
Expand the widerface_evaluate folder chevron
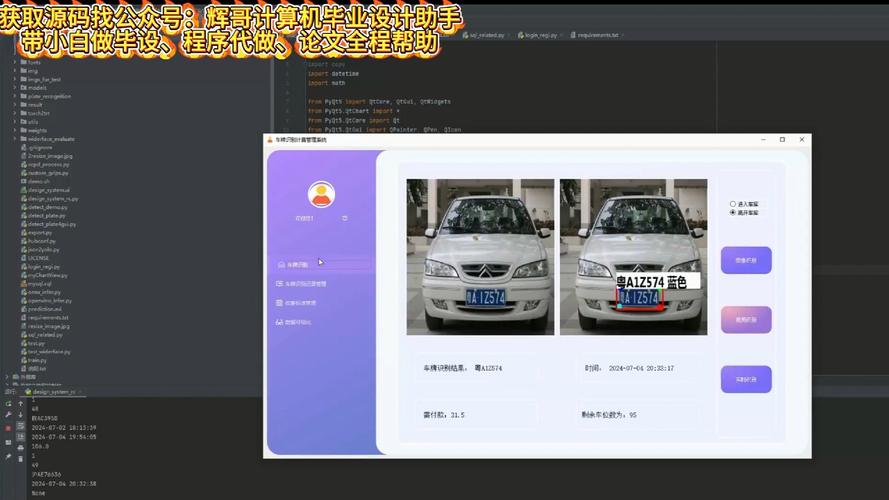click(x=15, y=139)
